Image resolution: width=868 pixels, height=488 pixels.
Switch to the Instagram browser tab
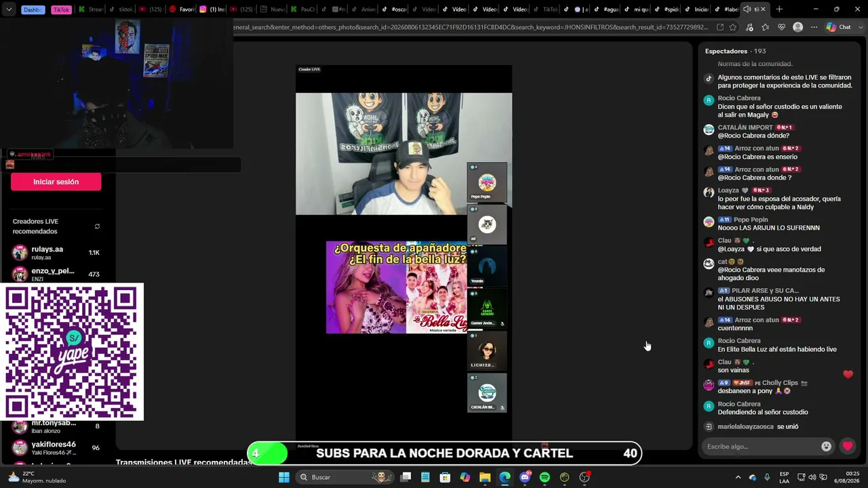tap(212, 9)
